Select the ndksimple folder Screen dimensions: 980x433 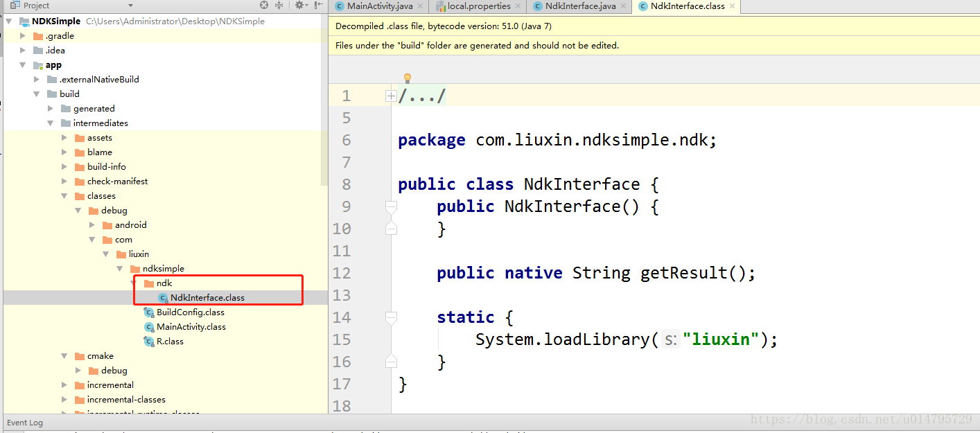pos(164,269)
